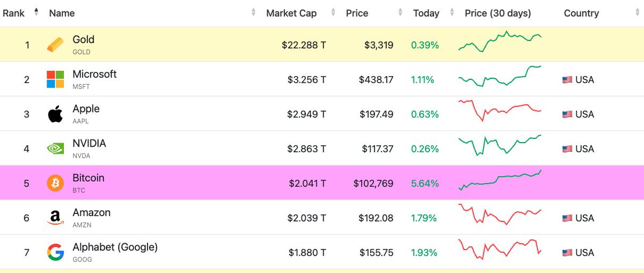644x273 pixels.
Task: Click the Bitcoin logo icon
Action: coord(55,183)
